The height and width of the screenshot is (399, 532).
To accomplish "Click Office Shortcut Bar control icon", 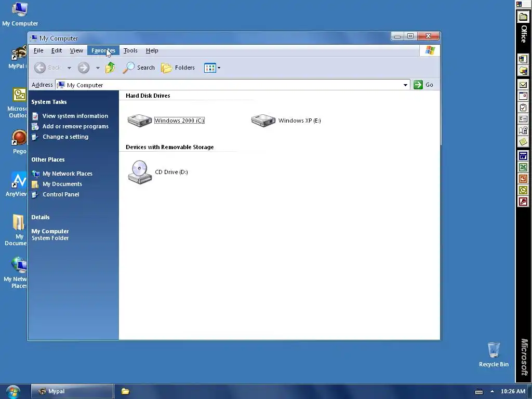I will point(519,4).
